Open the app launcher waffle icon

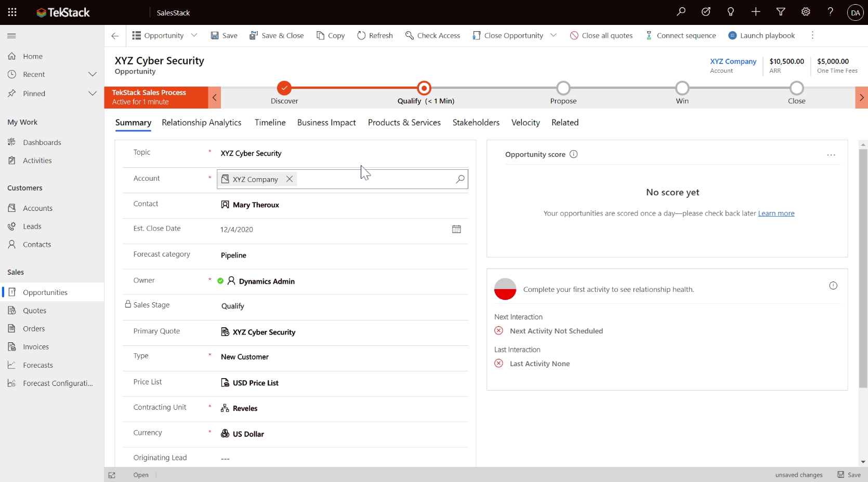(12, 12)
